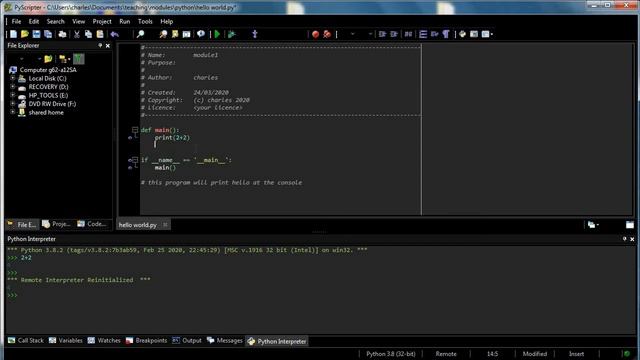Viewport: 640px width, 360px height.
Task: Open the Project menu
Action: 102,21
